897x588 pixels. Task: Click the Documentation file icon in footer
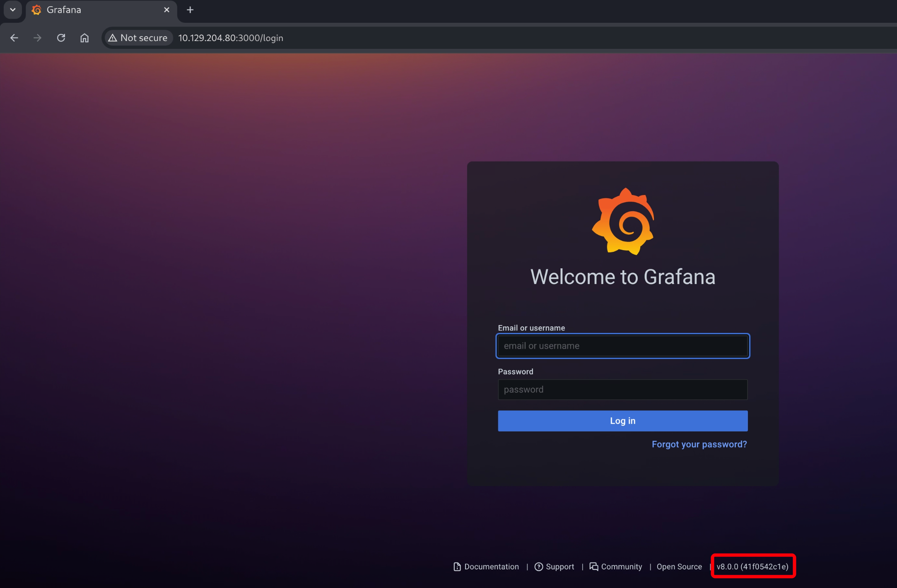(x=457, y=566)
